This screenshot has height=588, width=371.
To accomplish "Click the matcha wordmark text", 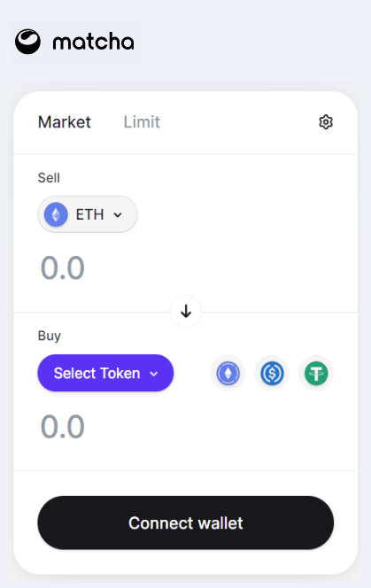I will point(93,42).
